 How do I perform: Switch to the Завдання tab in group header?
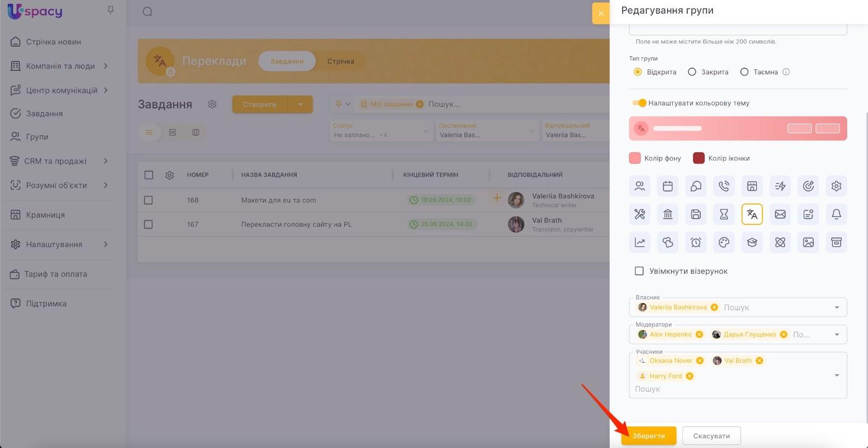(x=287, y=61)
